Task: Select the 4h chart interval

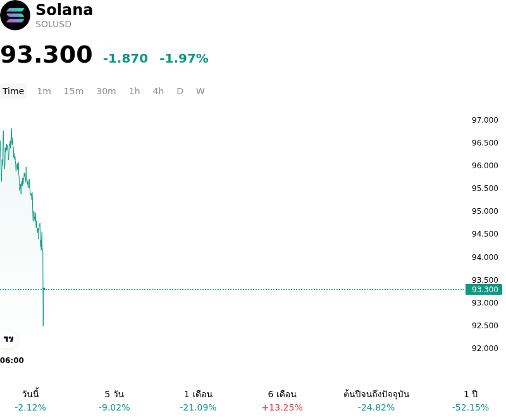Action: 158,91
